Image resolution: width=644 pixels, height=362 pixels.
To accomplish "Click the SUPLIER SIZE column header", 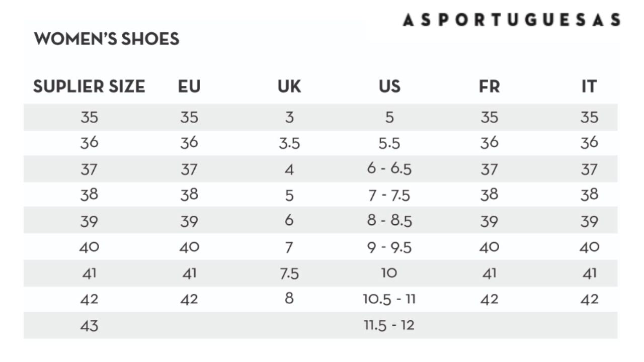I will 89,86.
